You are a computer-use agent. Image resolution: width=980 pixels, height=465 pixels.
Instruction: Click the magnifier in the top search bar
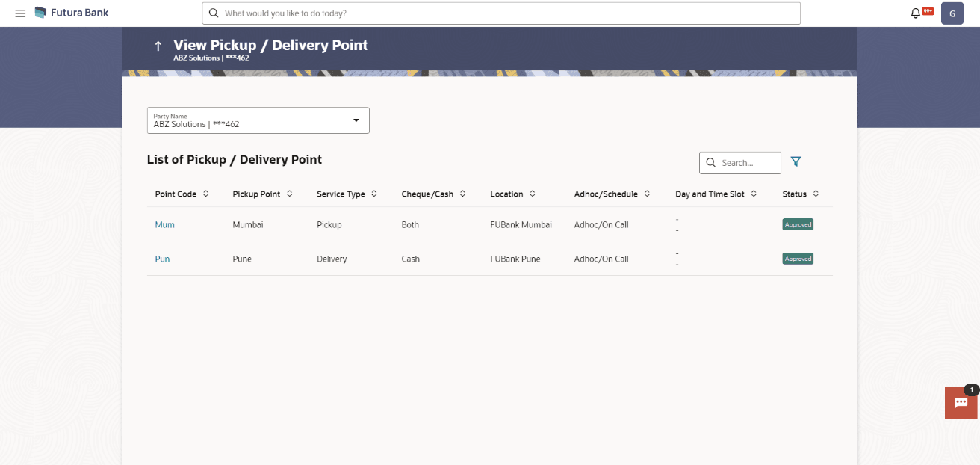214,13
